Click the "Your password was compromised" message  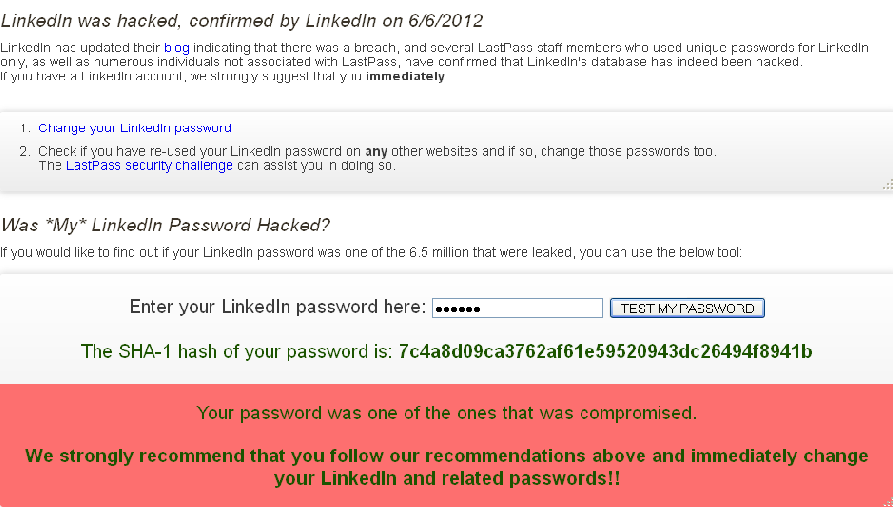click(446, 412)
